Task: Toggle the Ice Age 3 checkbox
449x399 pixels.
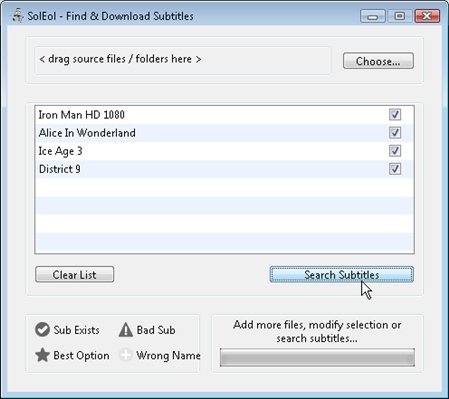Action: pyautogui.click(x=395, y=151)
